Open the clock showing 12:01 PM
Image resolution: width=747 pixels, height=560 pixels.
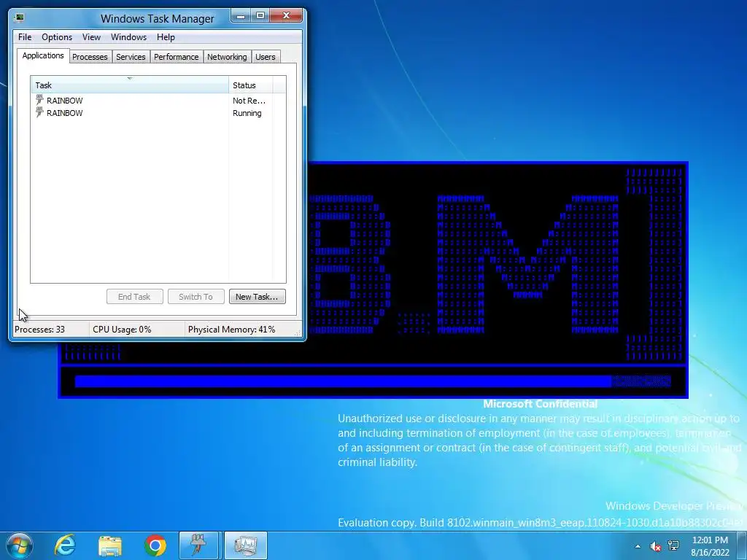[x=710, y=546]
